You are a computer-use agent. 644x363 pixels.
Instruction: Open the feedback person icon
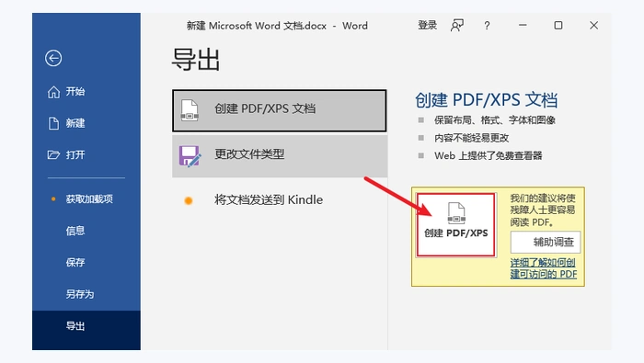click(x=457, y=26)
